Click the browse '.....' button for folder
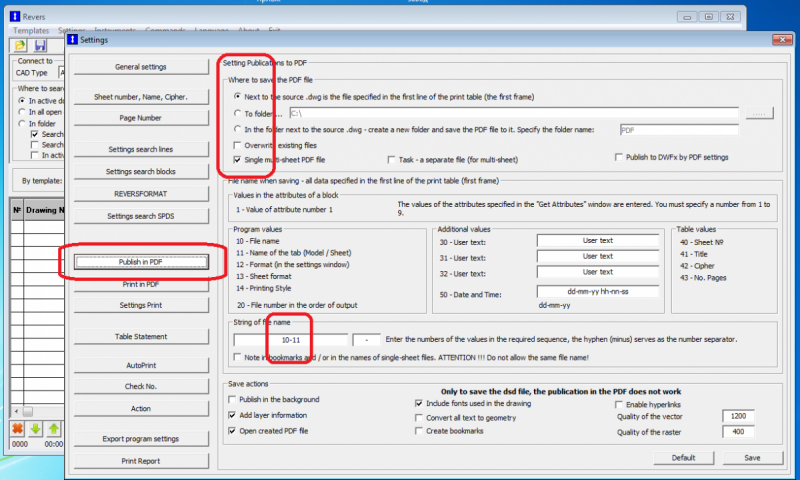Image resolution: width=800 pixels, height=480 pixels. pyautogui.click(x=760, y=113)
